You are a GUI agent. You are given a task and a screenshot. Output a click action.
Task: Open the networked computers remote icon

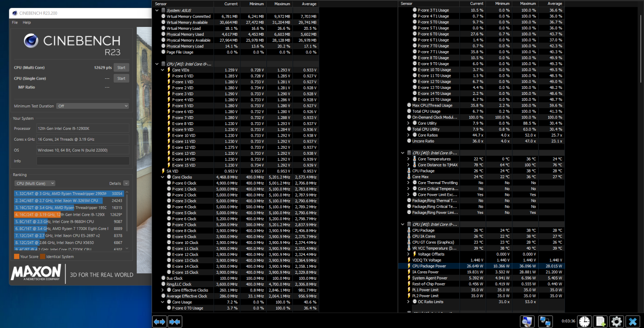tap(545, 321)
